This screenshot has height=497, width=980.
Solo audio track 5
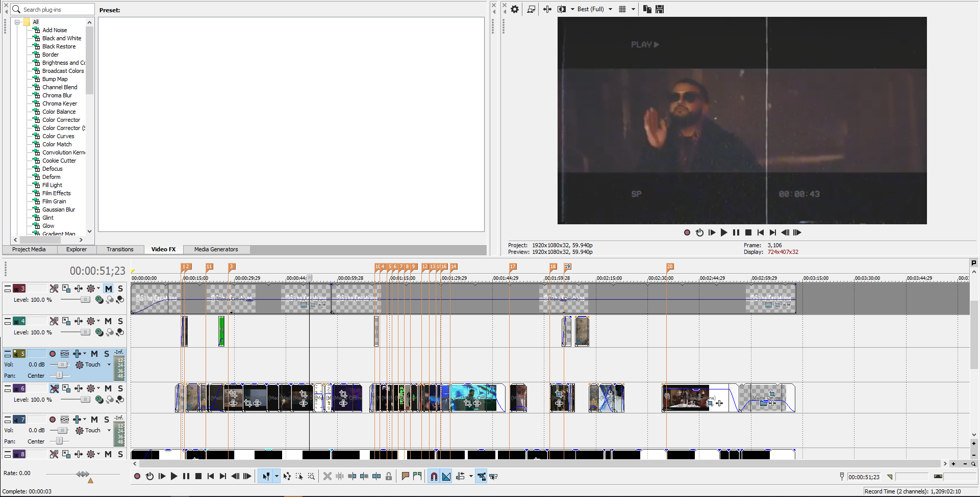[x=107, y=353]
